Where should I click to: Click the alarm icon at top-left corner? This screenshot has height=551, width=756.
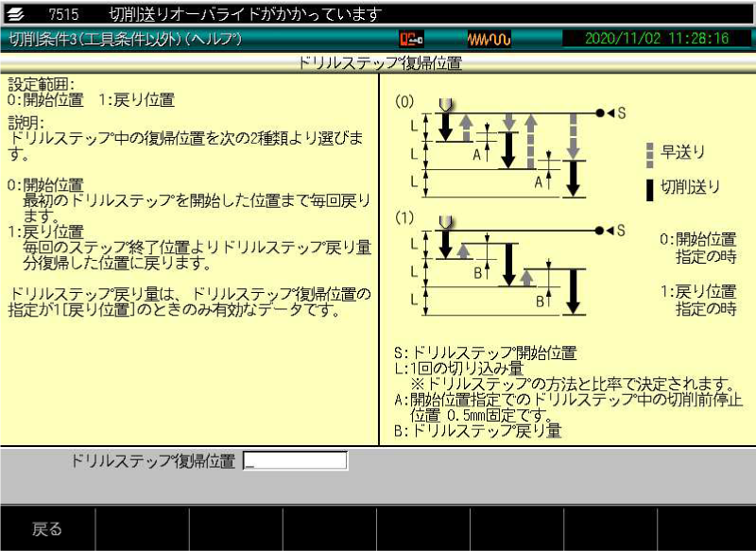[16, 13]
